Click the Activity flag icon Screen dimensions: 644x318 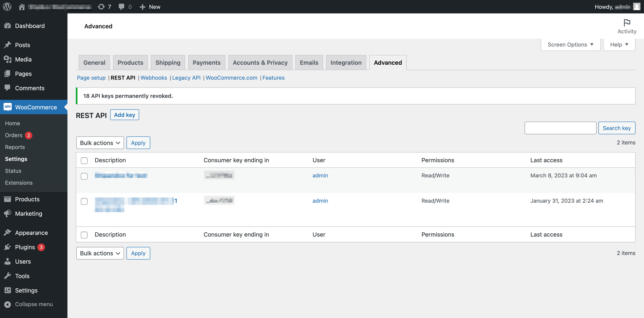627,23
